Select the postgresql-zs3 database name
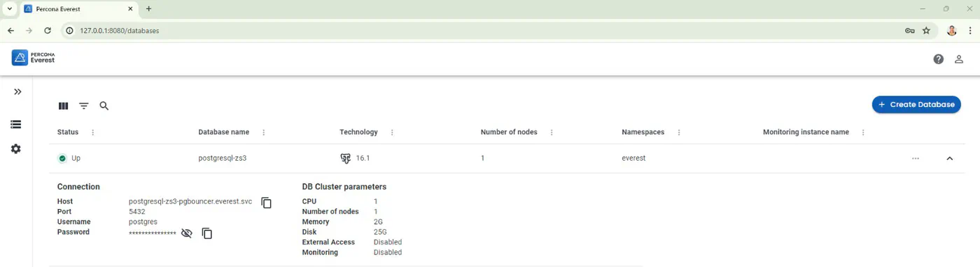The width and height of the screenshot is (980, 267). pos(223,159)
